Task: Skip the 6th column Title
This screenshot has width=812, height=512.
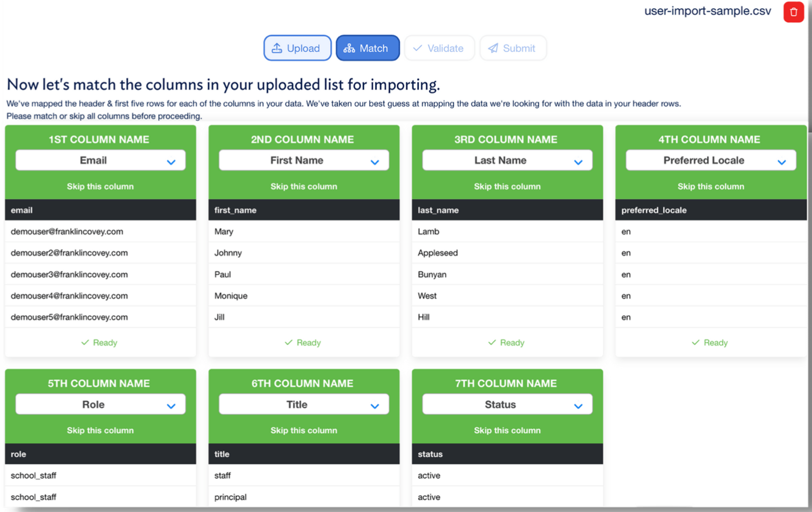Action: [304, 430]
